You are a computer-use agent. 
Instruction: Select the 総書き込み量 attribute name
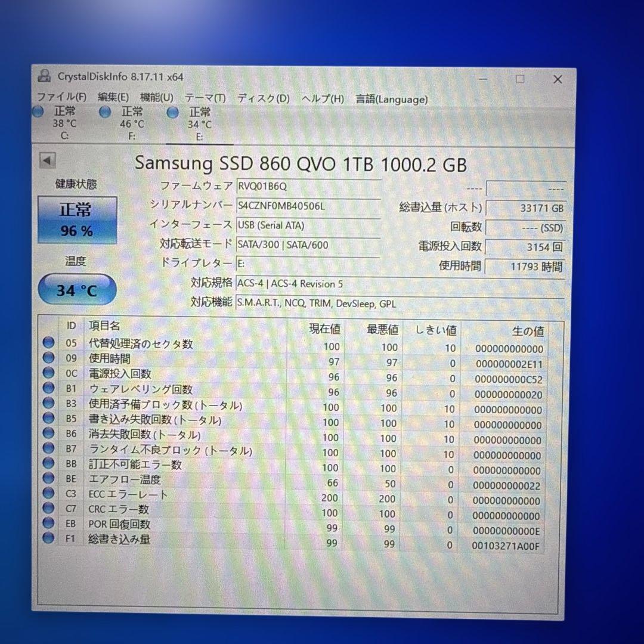[119, 539]
